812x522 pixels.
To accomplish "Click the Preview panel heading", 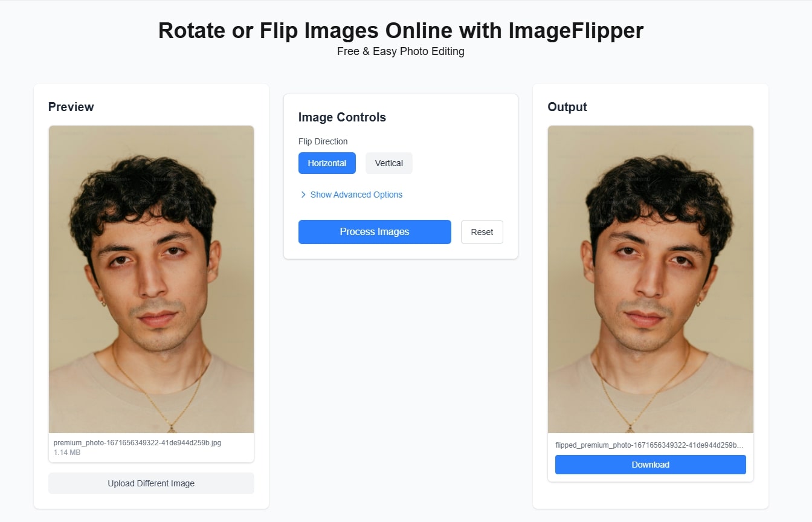I will click(x=71, y=107).
